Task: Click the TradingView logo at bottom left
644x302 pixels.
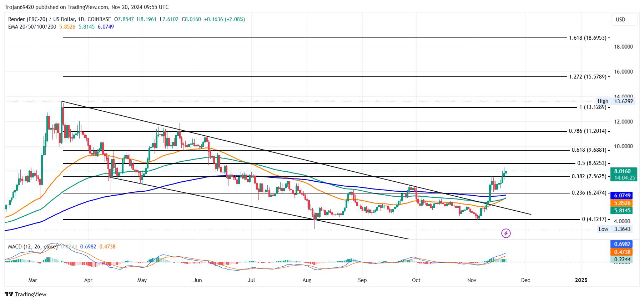Action: (x=26, y=294)
